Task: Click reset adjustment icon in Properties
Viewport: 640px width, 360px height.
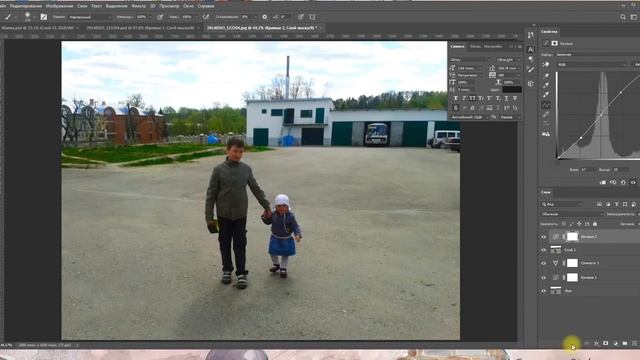Action: (x=623, y=182)
